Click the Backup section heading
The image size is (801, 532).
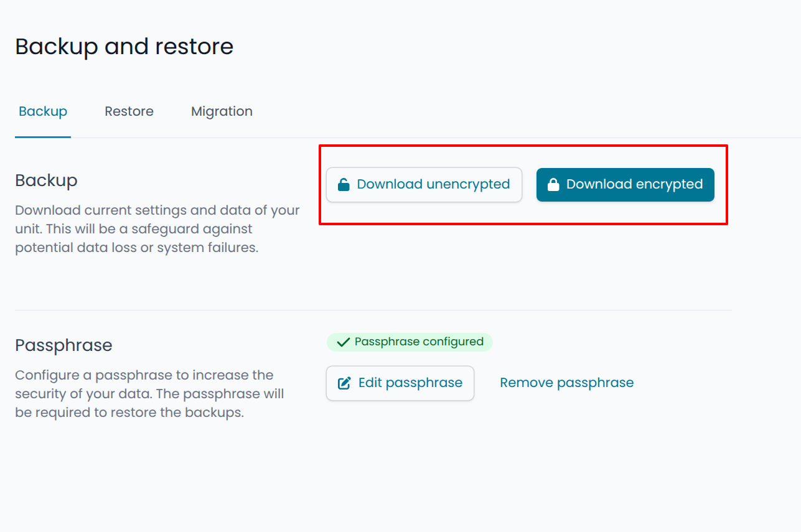pos(46,180)
